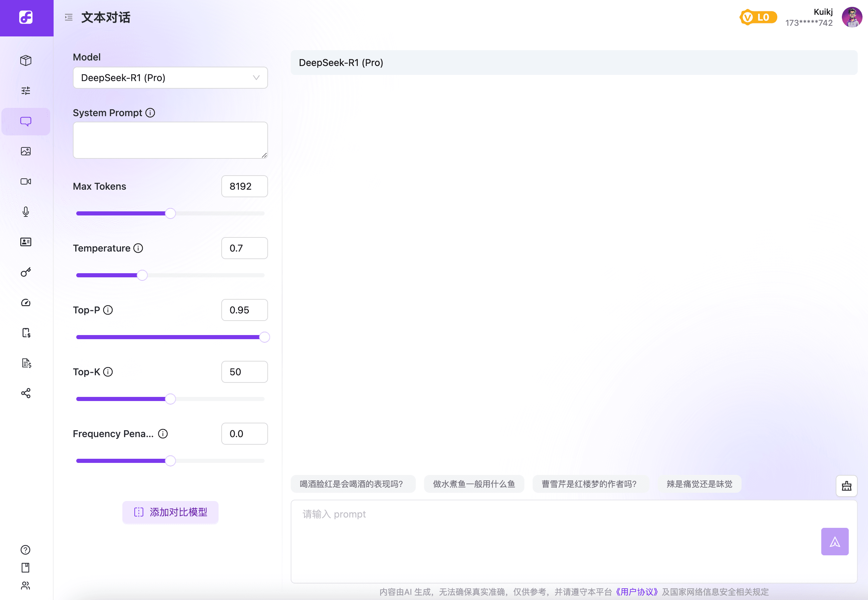The width and height of the screenshot is (868, 600).
Task: Click the Kuikj username at top right
Action: 823,12
